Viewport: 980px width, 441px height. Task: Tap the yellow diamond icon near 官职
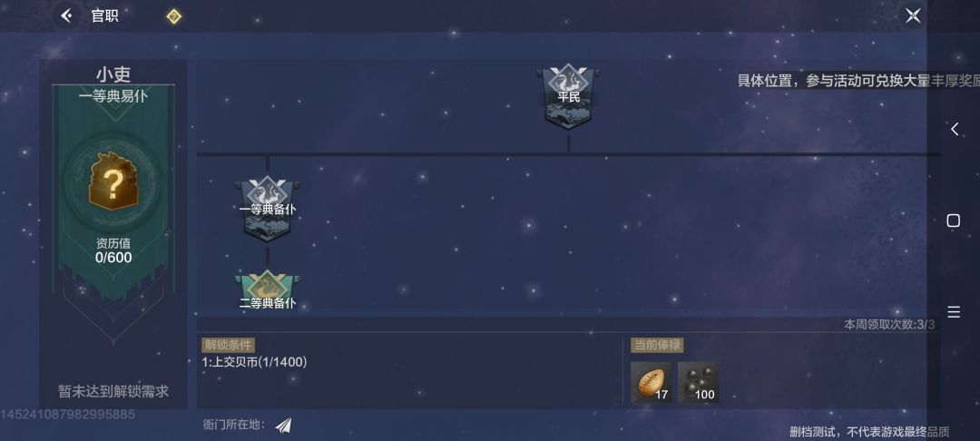click(x=173, y=16)
